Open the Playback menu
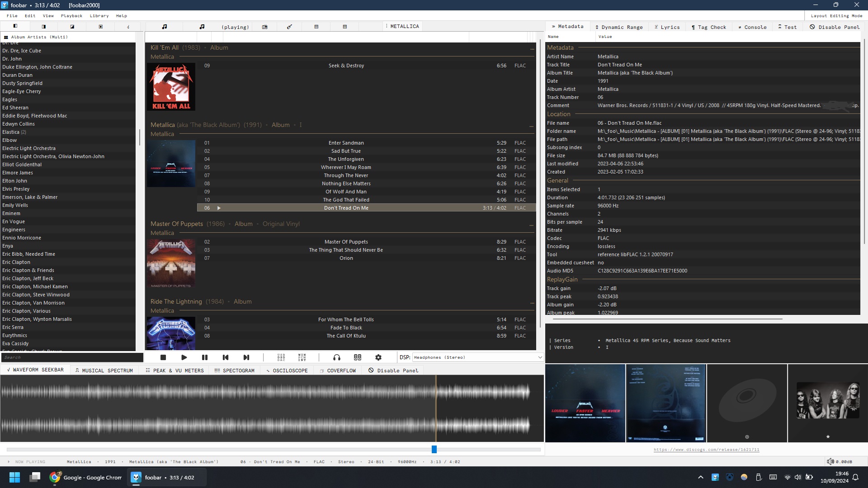This screenshot has height=488, width=868. tap(71, 16)
